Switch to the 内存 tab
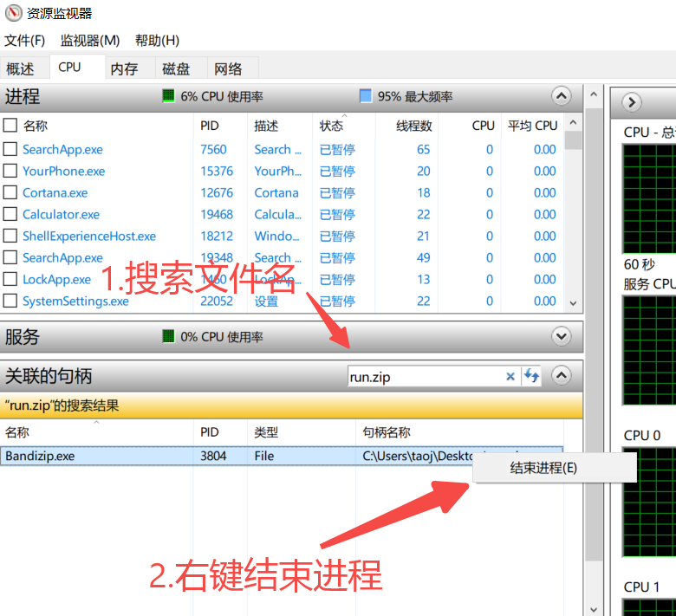The width and height of the screenshot is (676, 616). [130, 68]
